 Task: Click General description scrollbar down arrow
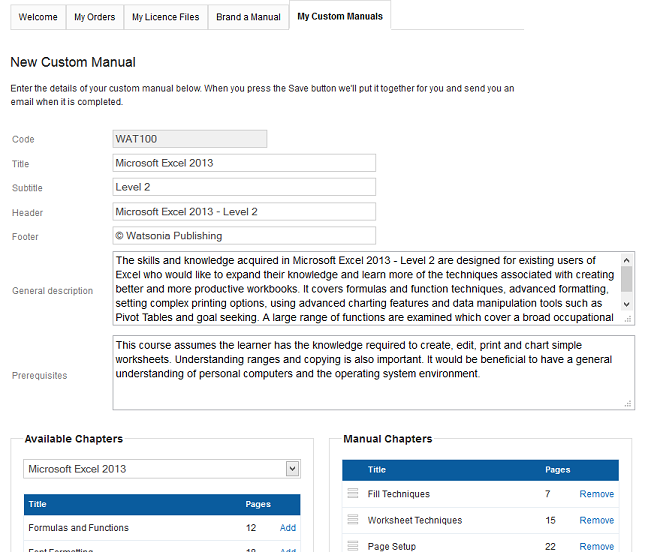626,304
